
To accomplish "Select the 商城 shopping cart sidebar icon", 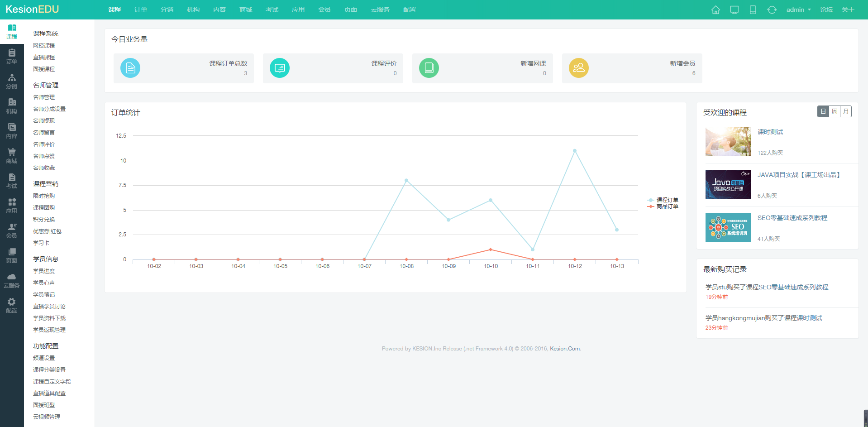I will click(12, 156).
